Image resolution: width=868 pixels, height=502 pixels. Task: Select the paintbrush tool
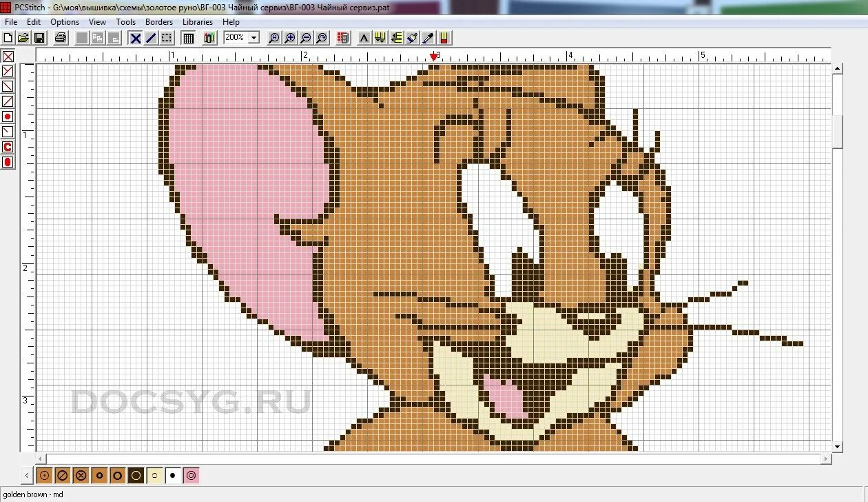412,37
